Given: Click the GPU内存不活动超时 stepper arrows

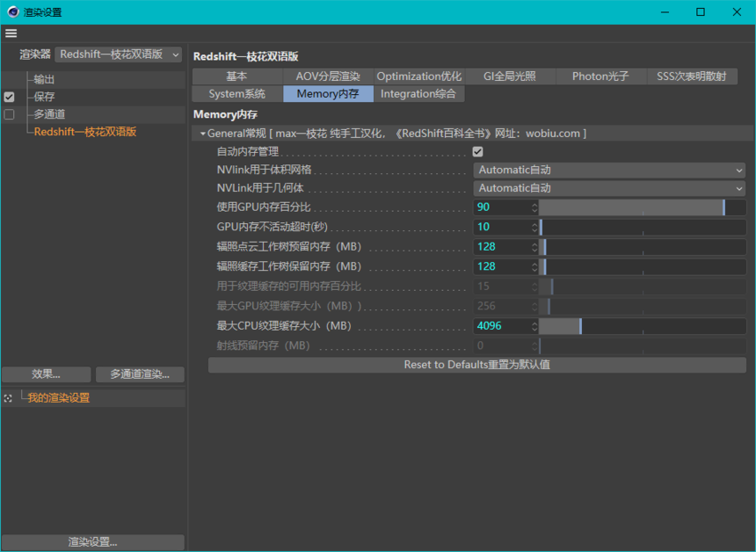Looking at the screenshot, I should pos(534,227).
